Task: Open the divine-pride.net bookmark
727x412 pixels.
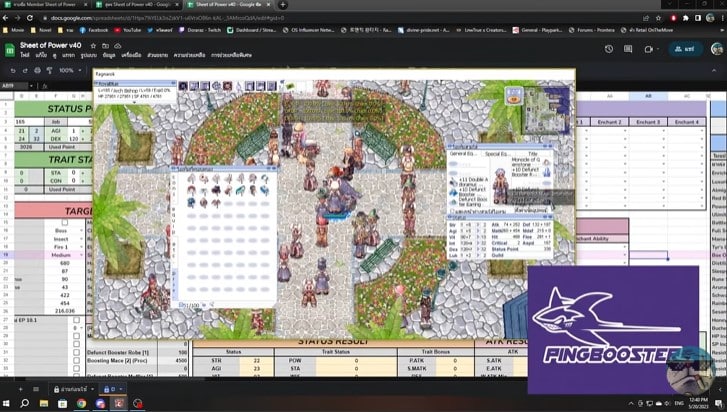Action: pos(424,30)
